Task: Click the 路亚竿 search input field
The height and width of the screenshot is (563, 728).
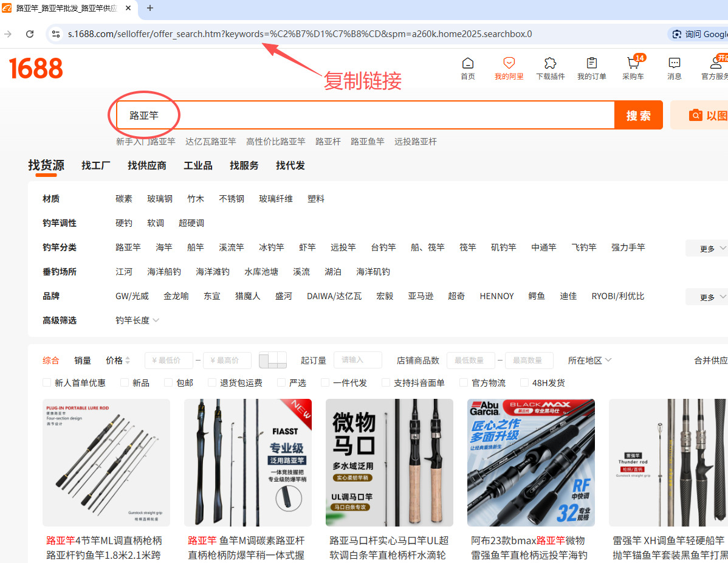Action: (x=365, y=115)
